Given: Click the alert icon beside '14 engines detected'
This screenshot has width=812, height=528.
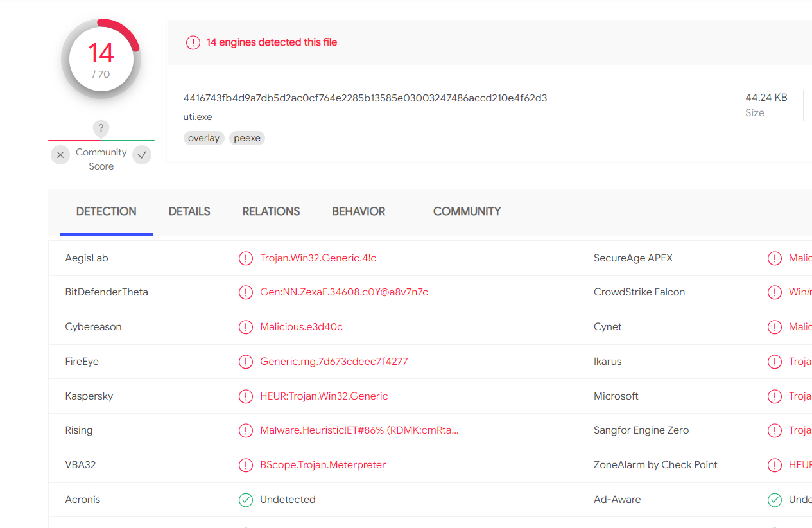Looking at the screenshot, I should click(193, 42).
